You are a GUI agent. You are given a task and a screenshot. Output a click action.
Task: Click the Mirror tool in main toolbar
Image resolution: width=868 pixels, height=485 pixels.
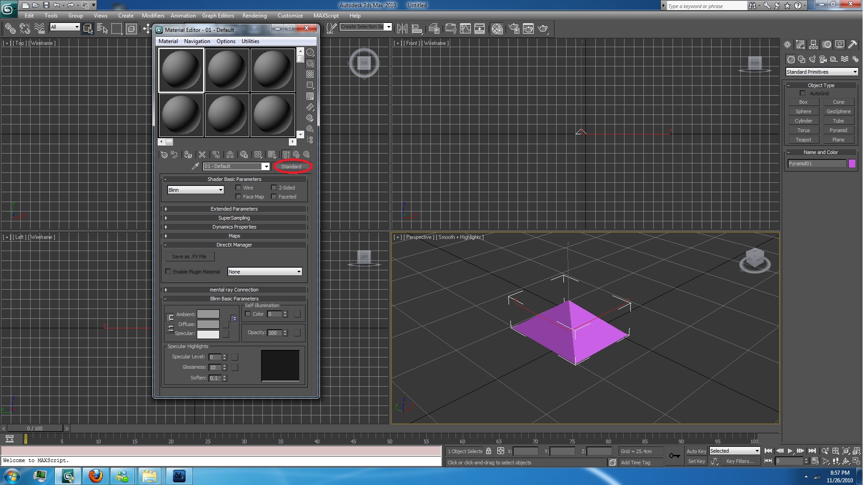[402, 29]
